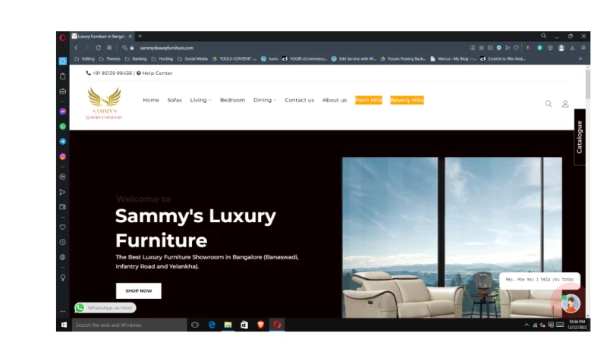Expand the Themes bookmarks folder
Viewport: 607px width, 364px height.
pyautogui.click(x=110, y=59)
